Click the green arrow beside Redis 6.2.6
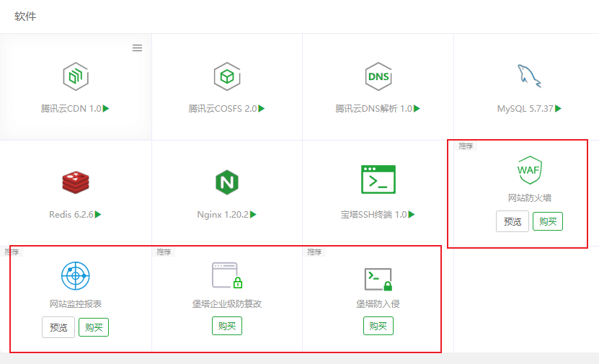Viewport: 599px width, 364px height. point(98,214)
